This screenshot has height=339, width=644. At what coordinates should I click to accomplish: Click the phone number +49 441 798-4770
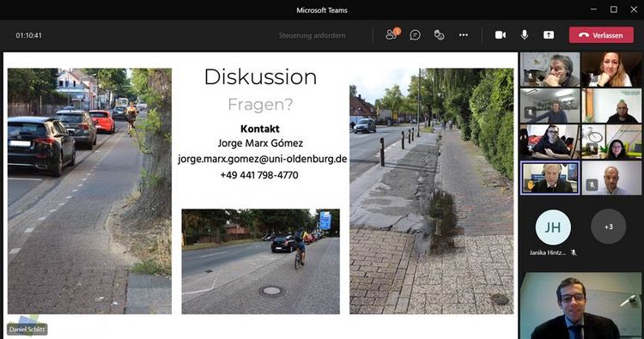(259, 175)
